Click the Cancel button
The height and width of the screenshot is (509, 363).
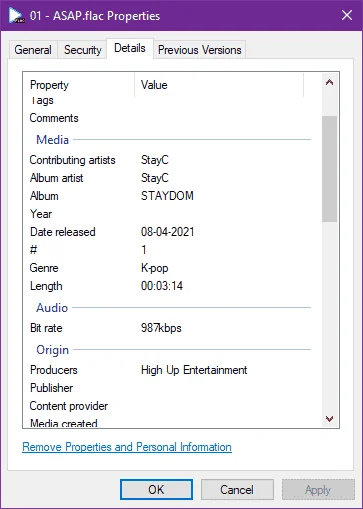(x=237, y=490)
